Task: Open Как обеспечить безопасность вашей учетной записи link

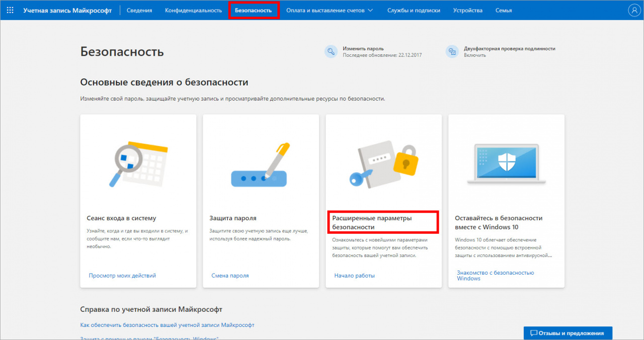Action: 167,325
